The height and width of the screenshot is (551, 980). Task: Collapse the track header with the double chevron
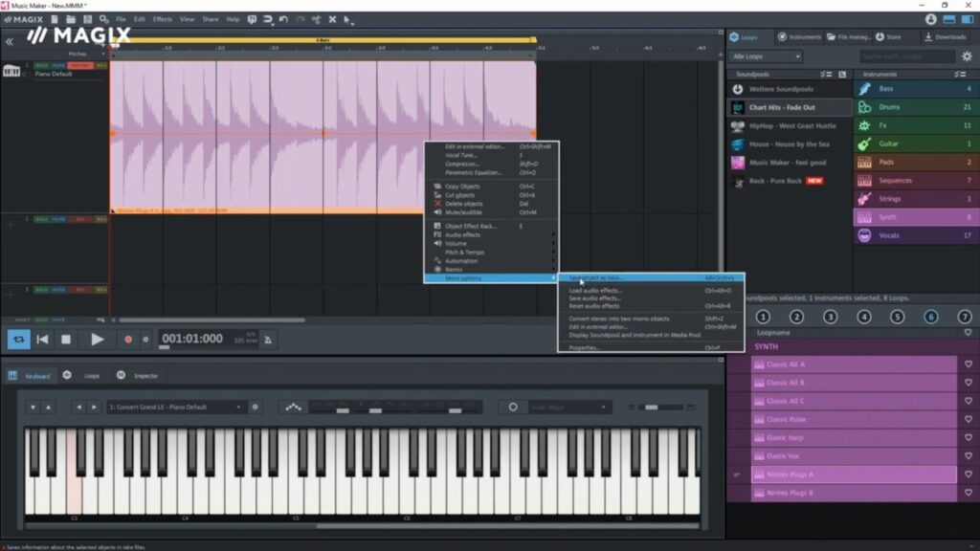point(10,42)
